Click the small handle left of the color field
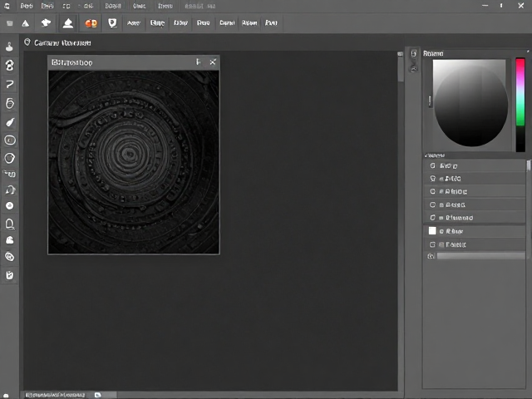Viewport: 532px width, 399px height. click(x=430, y=101)
